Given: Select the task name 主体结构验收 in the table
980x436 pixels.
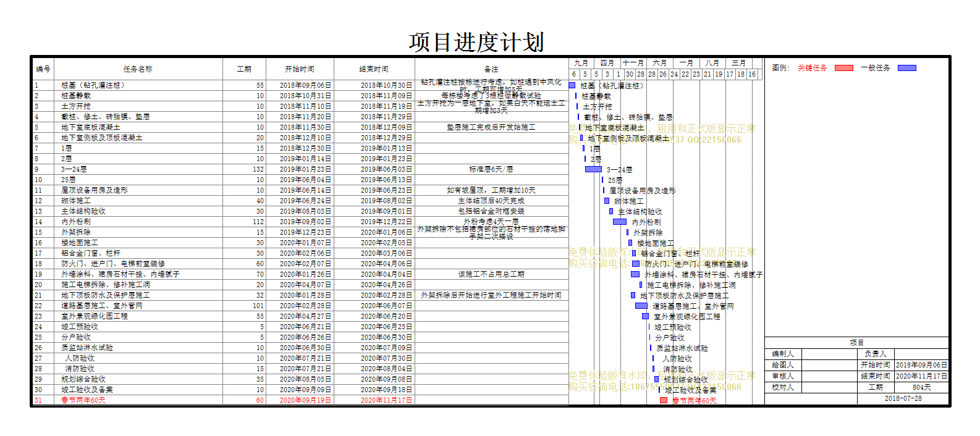Looking at the screenshot, I should (83, 211).
